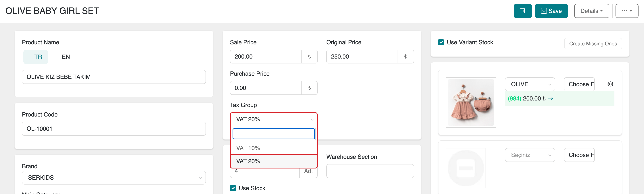
Task: Open the three-dots more options menu
Action: (x=626, y=11)
